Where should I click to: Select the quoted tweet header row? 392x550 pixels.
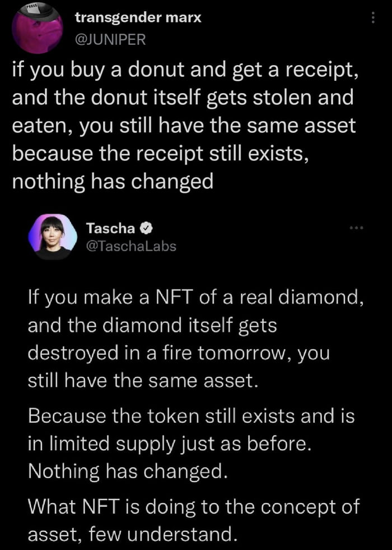coord(196,235)
